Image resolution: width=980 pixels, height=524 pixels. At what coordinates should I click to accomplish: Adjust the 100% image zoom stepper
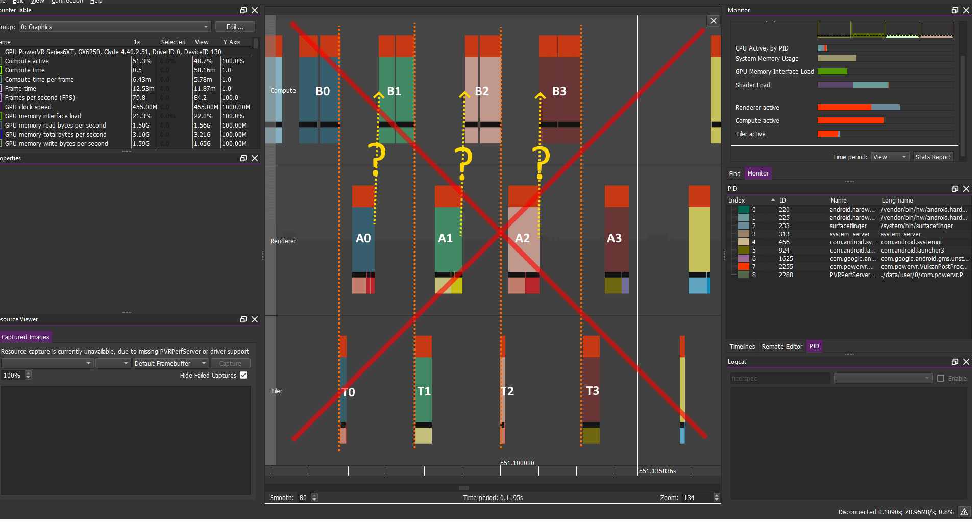[x=28, y=375]
